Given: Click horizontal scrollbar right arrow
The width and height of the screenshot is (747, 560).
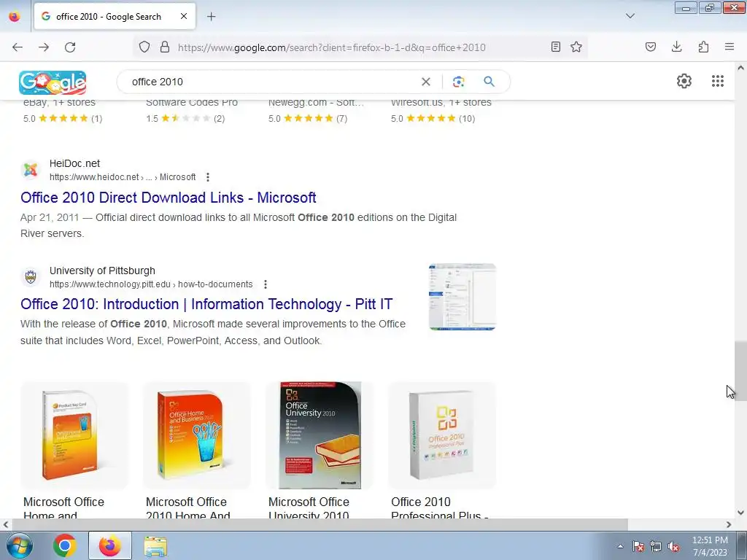Looking at the screenshot, I should (729, 524).
